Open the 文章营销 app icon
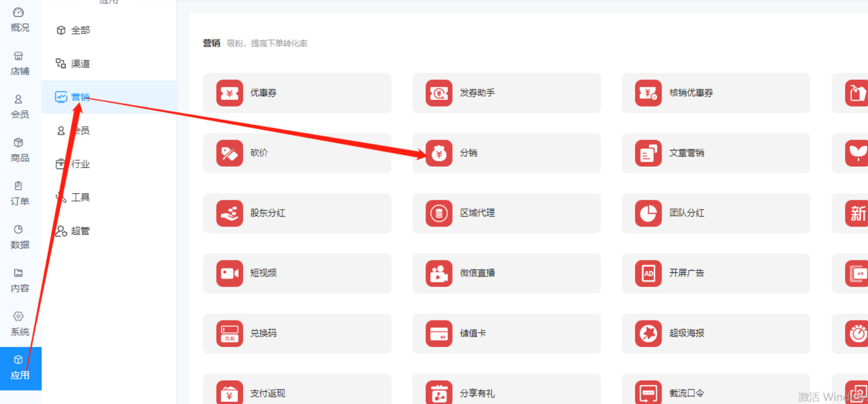 click(x=648, y=153)
